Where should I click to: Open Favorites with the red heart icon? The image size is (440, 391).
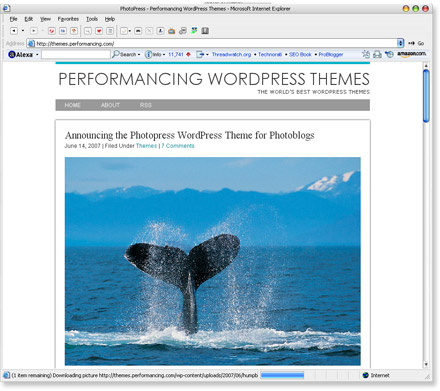99,31
